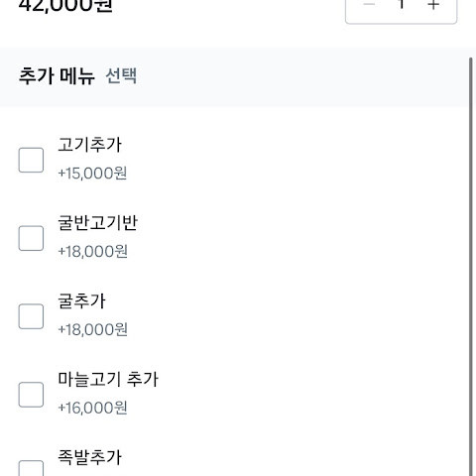Select the 마늘고기 추가 checkbox

point(31,395)
